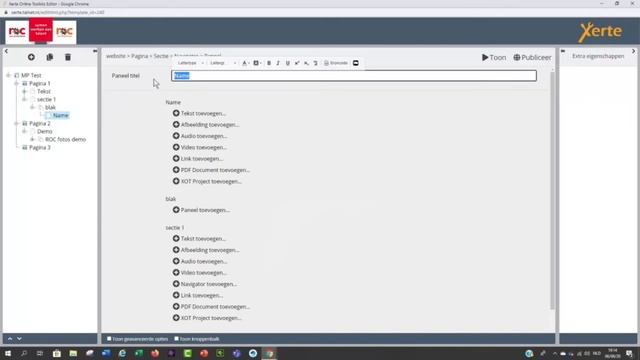This screenshot has height=360, width=640.
Task: Apply superscript formatting
Action: click(x=297, y=63)
